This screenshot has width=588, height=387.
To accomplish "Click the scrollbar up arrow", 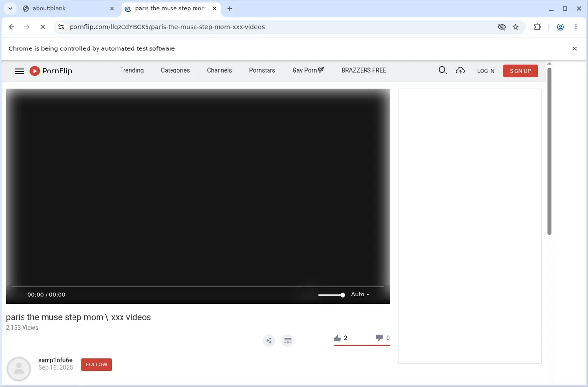I will 549,64.
